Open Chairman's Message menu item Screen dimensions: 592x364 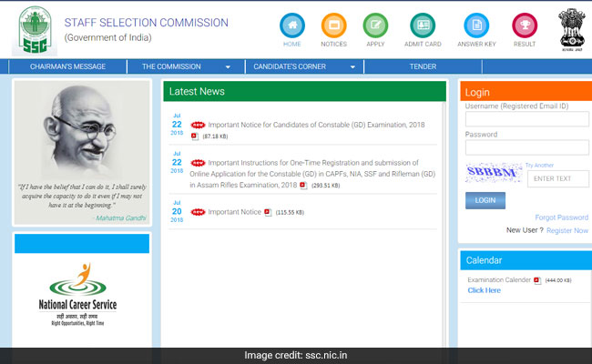coord(67,66)
